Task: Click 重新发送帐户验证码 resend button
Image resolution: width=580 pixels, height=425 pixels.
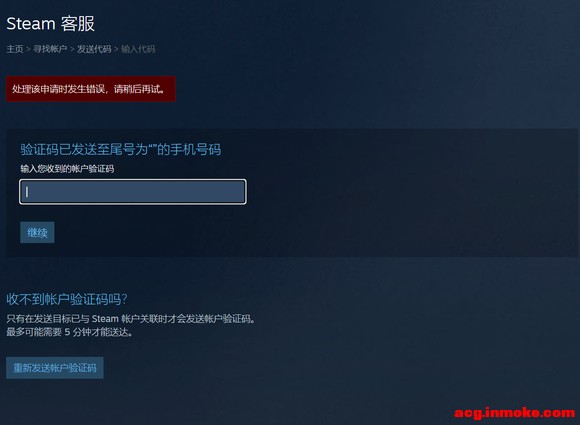Action: 55,368
